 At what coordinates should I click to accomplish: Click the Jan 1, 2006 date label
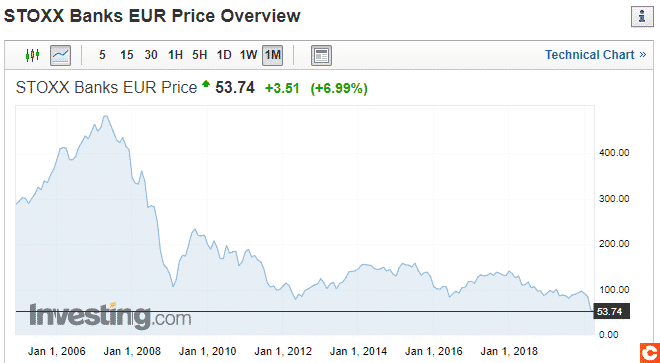57,351
